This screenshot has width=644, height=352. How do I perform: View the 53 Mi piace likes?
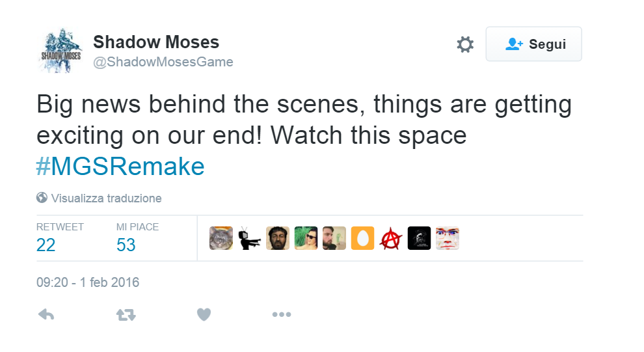click(126, 244)
